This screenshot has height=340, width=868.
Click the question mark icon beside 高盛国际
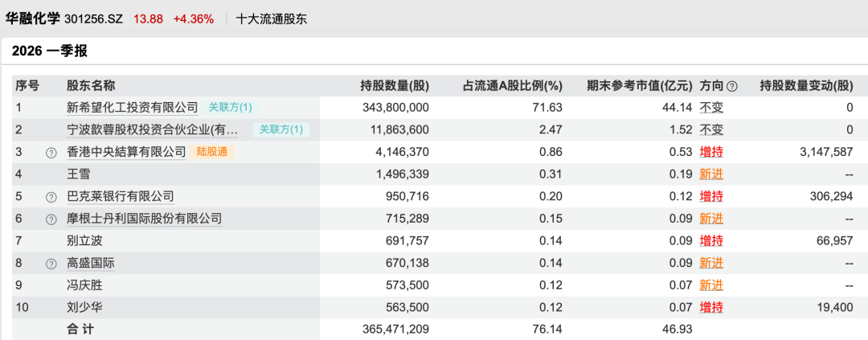51,263
